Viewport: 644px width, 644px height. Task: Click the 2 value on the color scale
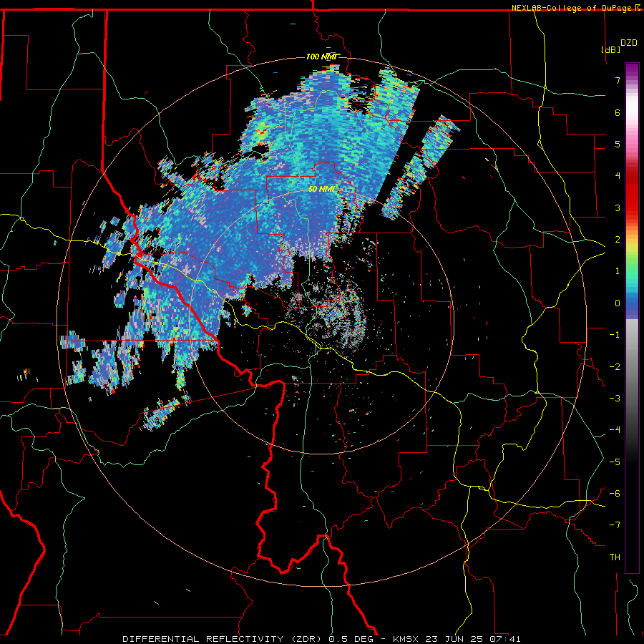pyautogui.click(x=618, y=240)
